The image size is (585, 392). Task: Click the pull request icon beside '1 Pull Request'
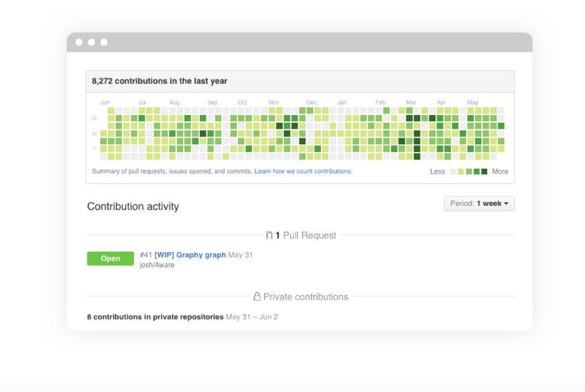click(270, 234)
